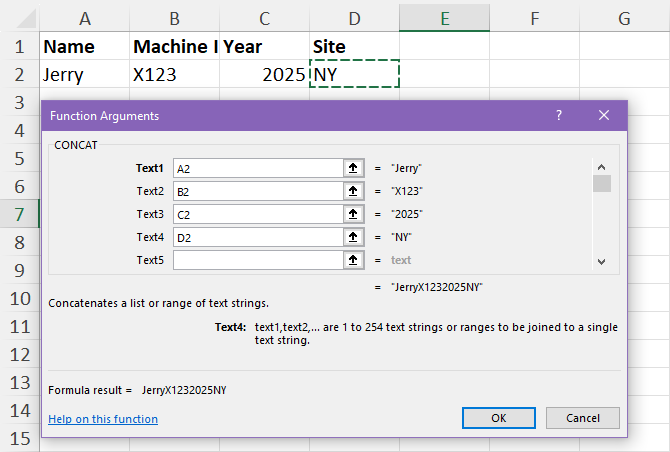Click inside the Text2 field containing B2

tap(258, 191)
